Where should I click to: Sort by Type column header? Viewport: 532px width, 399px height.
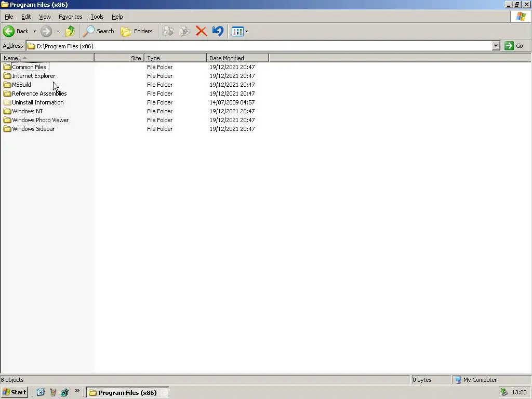coord(176,58)
